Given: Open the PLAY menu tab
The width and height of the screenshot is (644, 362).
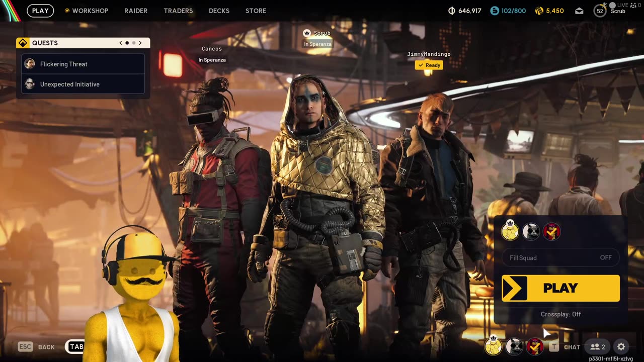Looking at the screenshot, I should coord(40,11).
